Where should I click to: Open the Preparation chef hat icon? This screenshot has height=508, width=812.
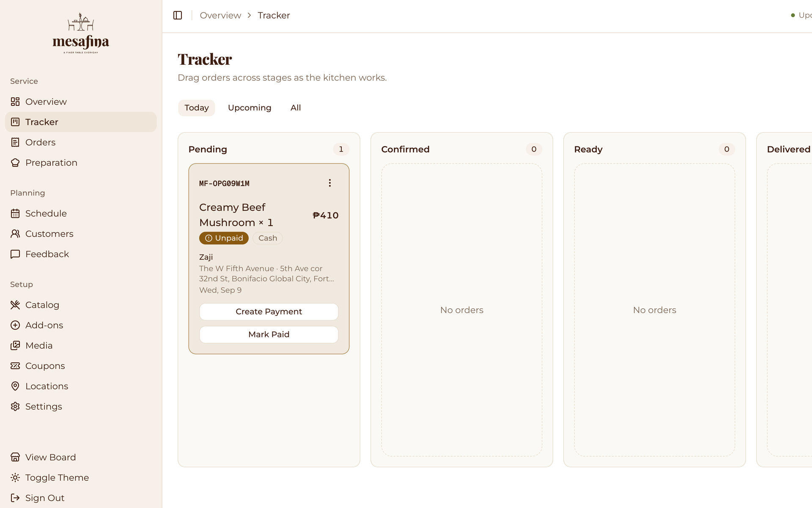click(x=15, y=163)
